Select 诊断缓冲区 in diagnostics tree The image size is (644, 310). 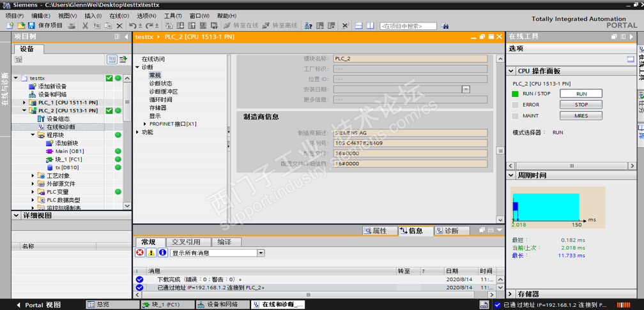[164, 91]
